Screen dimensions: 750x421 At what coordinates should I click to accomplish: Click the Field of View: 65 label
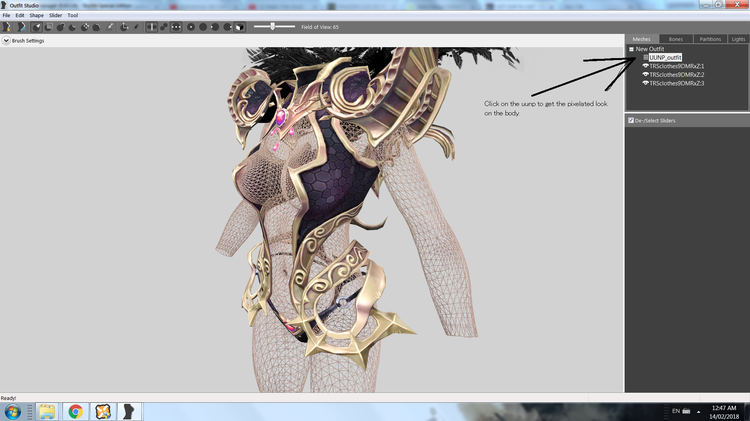[x=320, y=27]
